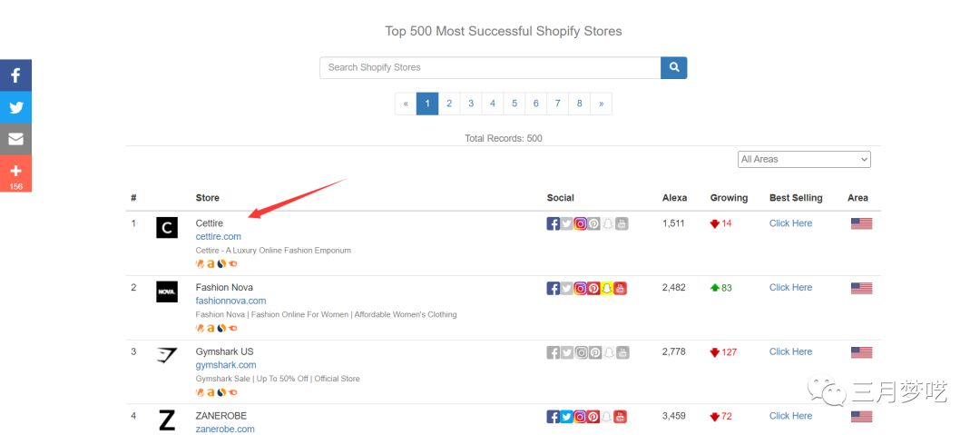Image resolution: width=980 pixels, height=435 pixels.
Task: Go to page 2 of results
Action: click(x=449, y=104)
